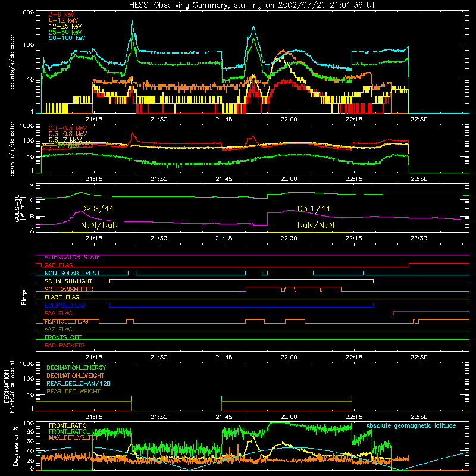
Task: Click 22:30 tick under Flags panel
Action: (419, 358)
